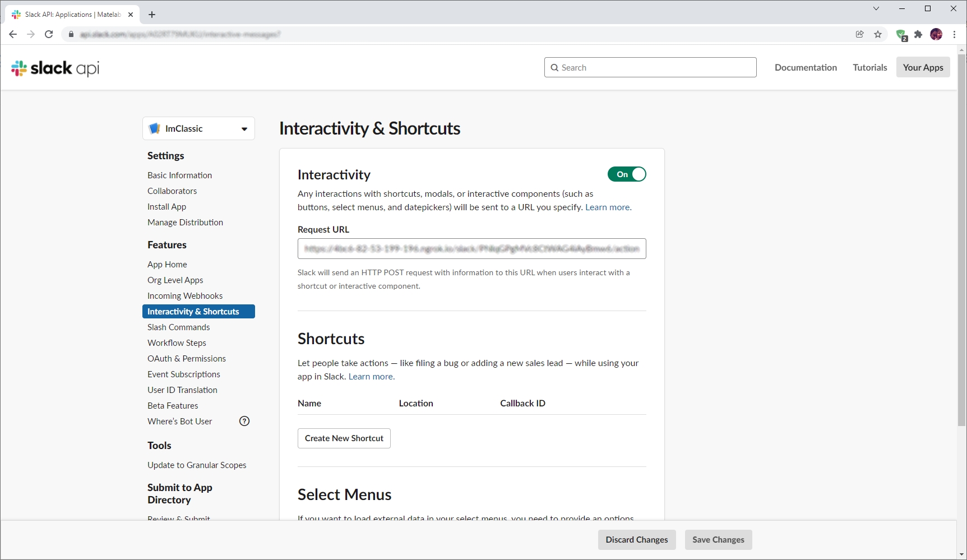967x560 pixels.
Task: Open the Chrome three-dot menu
Action: point(954,34)
